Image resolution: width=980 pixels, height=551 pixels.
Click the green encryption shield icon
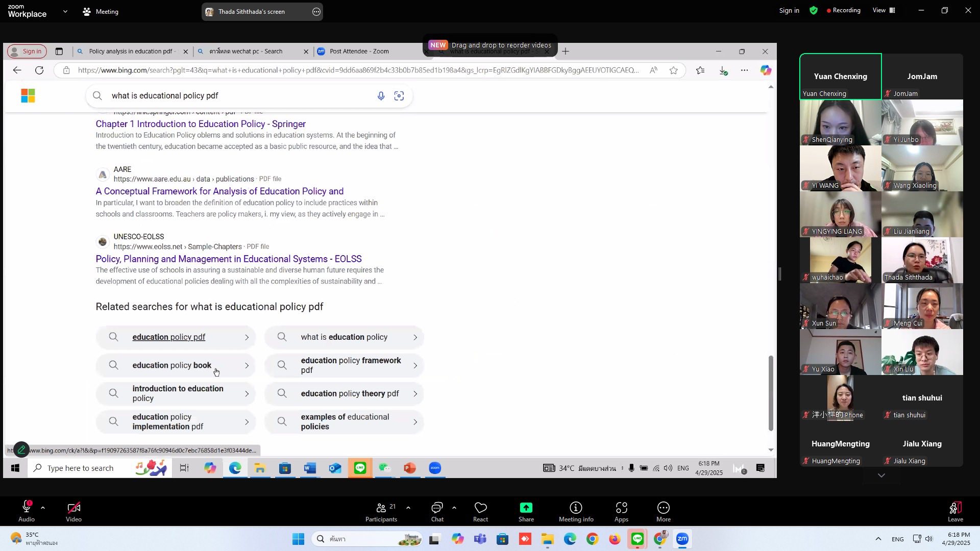(814, 10)
